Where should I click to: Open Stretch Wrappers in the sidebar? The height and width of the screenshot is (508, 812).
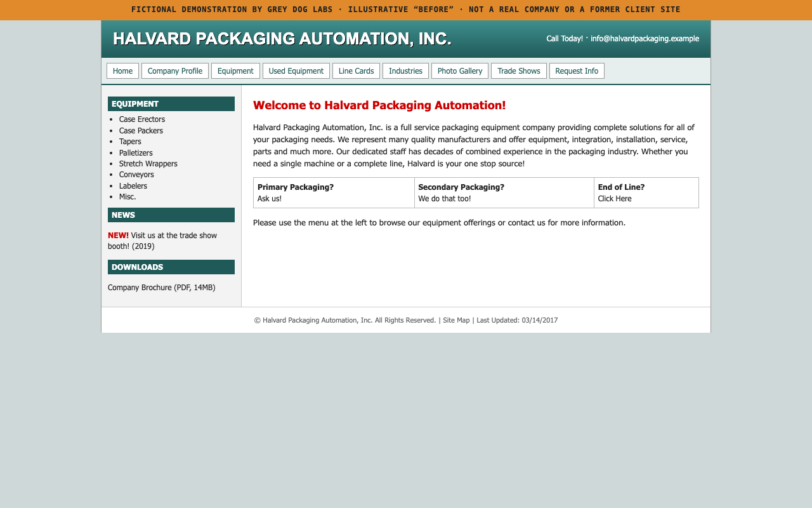148,164
